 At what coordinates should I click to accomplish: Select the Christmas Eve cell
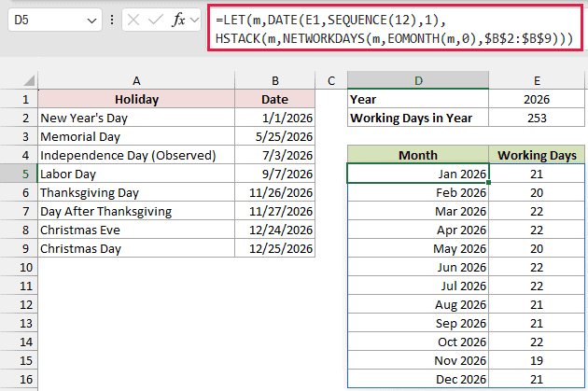click(x=136, y=230)
